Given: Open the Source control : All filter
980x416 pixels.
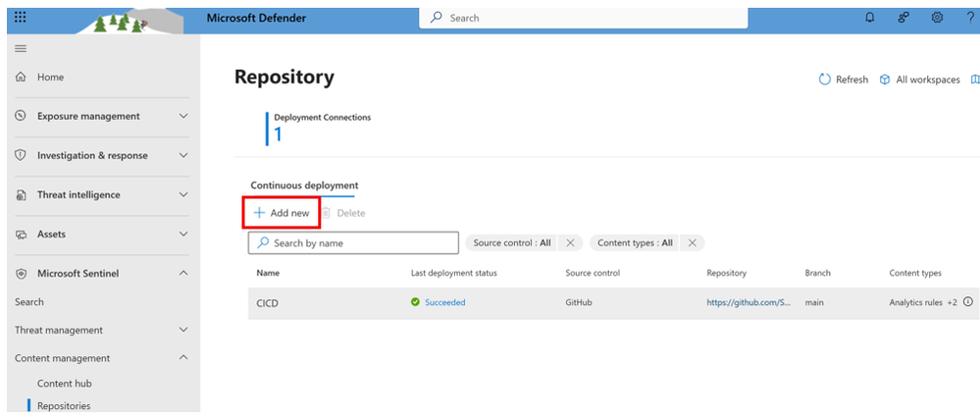Looking at the screenshot, I should coord(512,242).
